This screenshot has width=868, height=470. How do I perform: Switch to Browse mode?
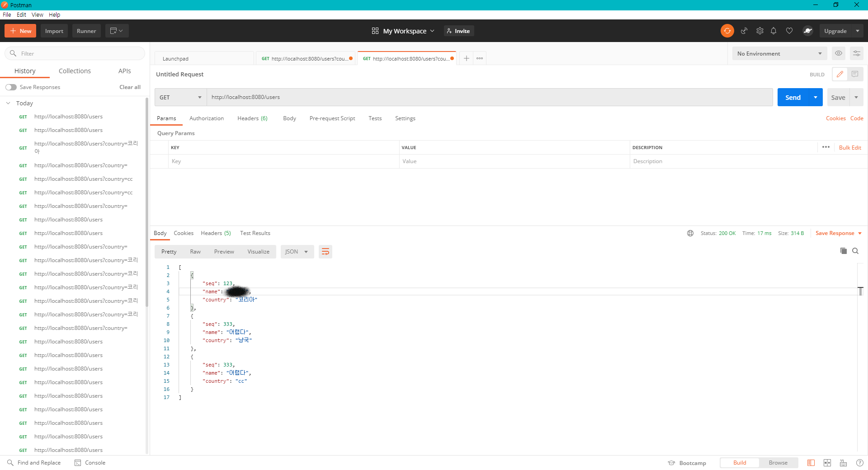coord(778,463)
